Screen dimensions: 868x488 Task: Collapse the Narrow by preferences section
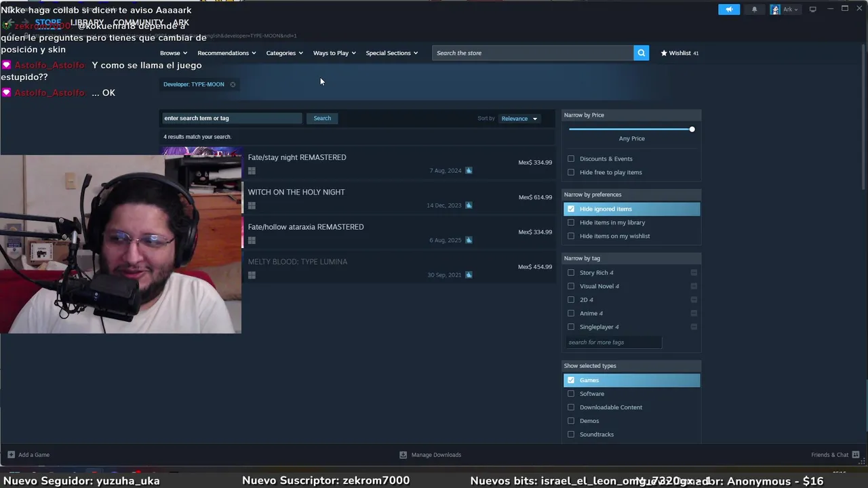[x=631, y=195]
